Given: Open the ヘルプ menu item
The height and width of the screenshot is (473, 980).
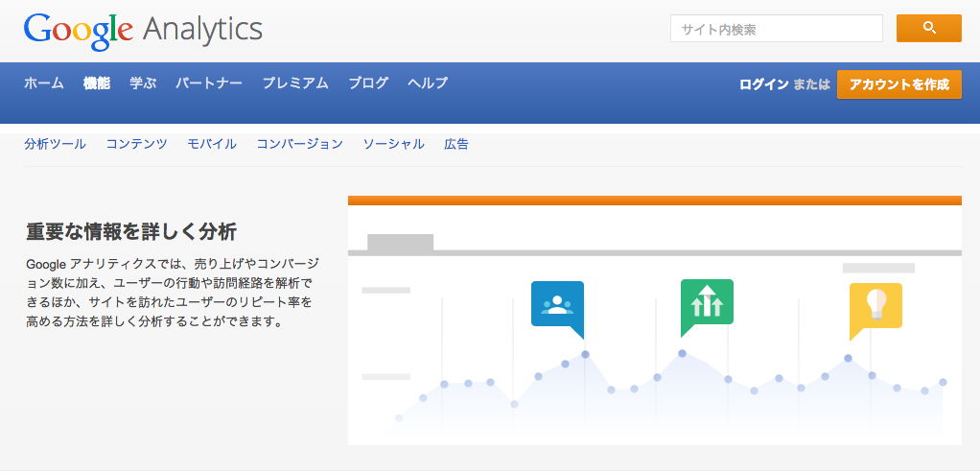Looking at the screenshot, I should point(428,83).
